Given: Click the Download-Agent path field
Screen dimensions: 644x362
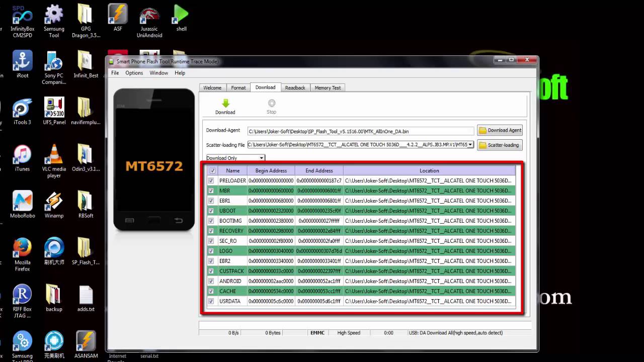Looking at the screenshot, I should (x=361, y=131).
